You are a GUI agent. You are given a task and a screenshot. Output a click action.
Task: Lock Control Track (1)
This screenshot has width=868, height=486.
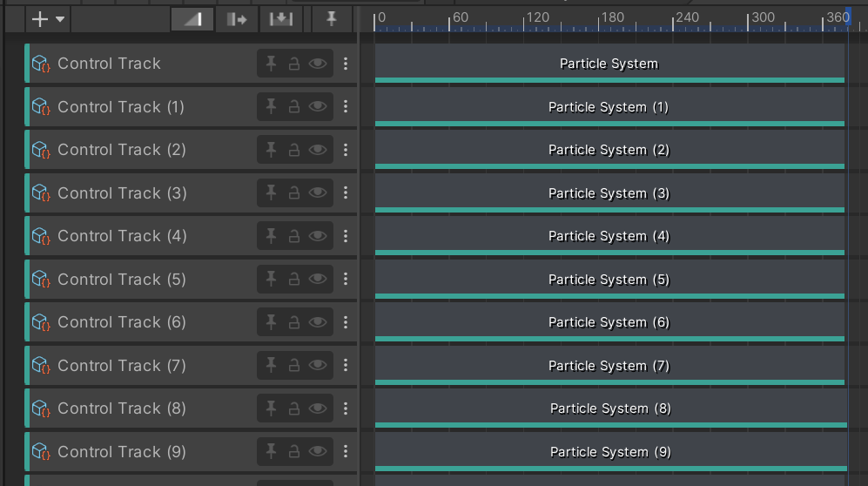coord(294,106)
